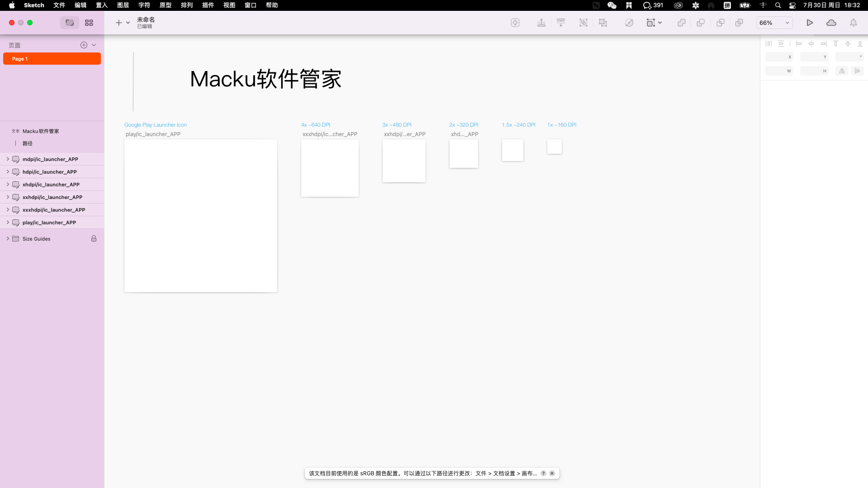
Task: Open the Insert menu dropdown arrow
Action: (128, 23)
